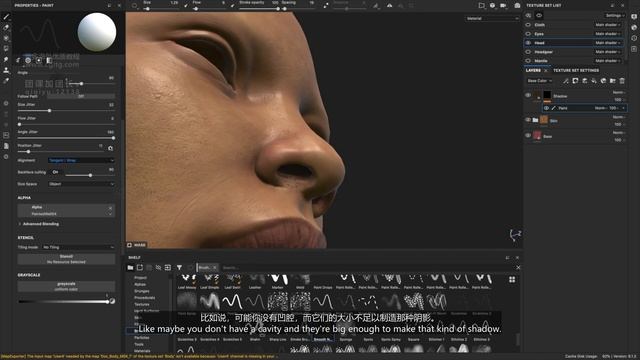Viewport: 640px width, 360px height.
Task: Select the Paint sub-layer under Shadow
Action: point(584,108)
